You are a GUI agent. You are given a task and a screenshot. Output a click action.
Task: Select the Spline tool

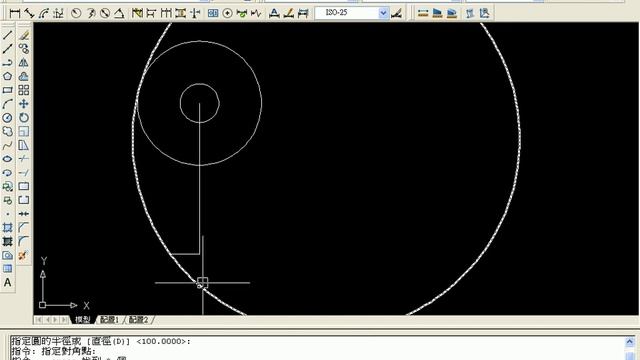click(7, 145)
